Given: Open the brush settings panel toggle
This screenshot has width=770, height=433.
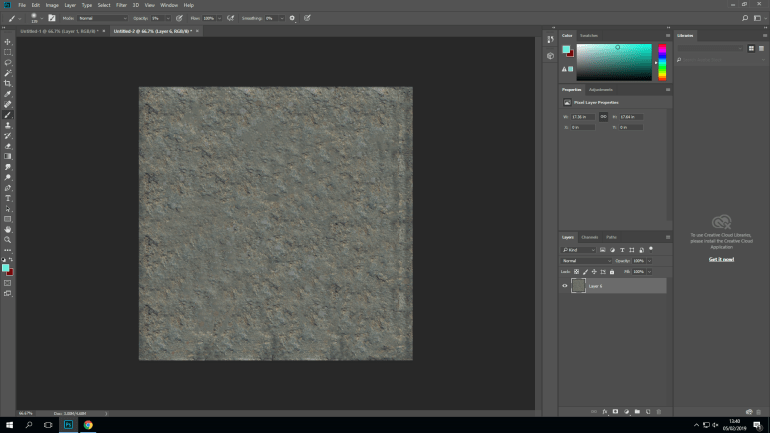Looking at the screenshot, I should 52,18.
